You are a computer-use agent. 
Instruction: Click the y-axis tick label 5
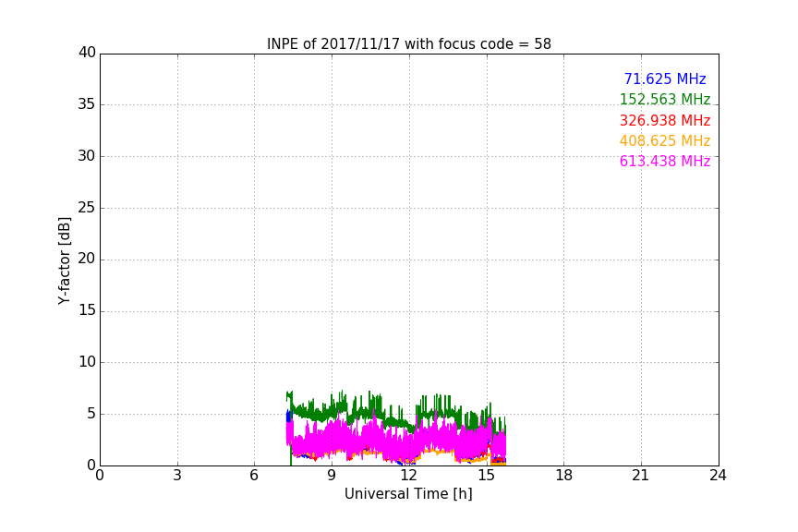click(x=91, y=414)
